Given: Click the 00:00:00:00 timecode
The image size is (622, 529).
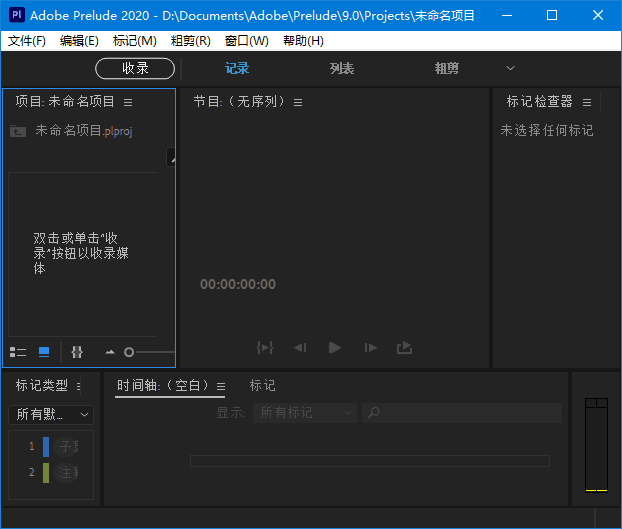Looking at the screenshot, I should pyautogui.click(x=238, y=284).
